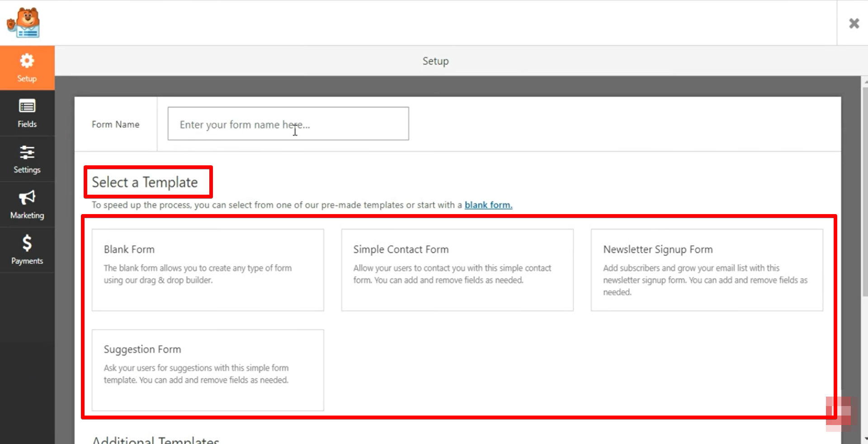Select the Simple Contact Form template
This screenshot has height=444, width=868.
pos(457,270)
